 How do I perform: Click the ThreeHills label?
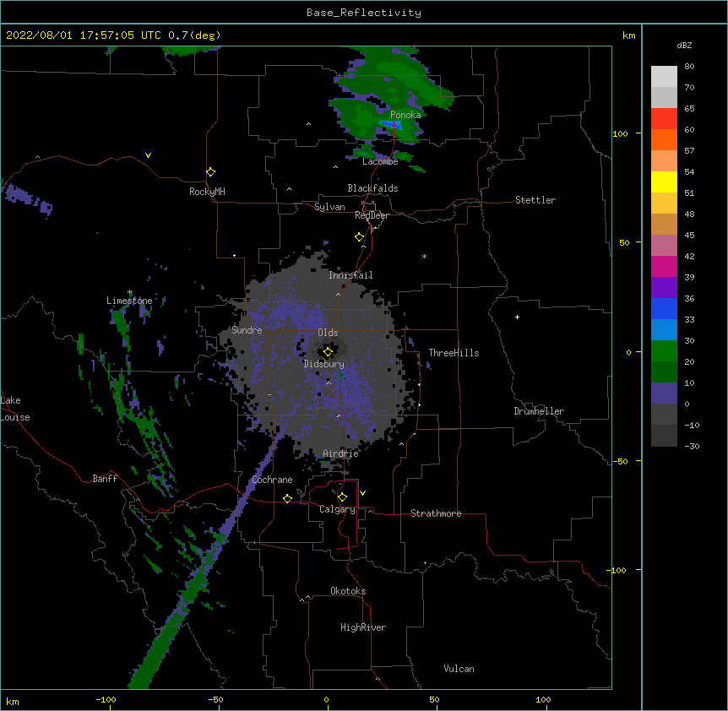[454, 353]
